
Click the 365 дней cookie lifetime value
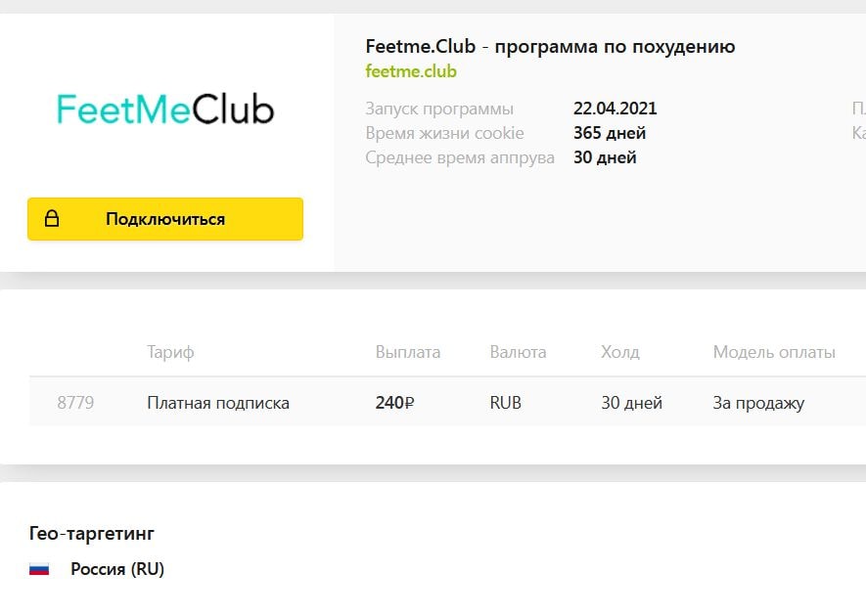610,133
